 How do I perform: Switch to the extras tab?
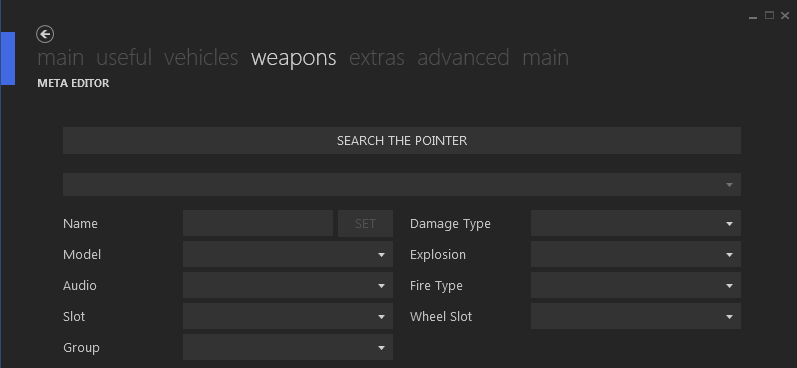coord(377,58)
